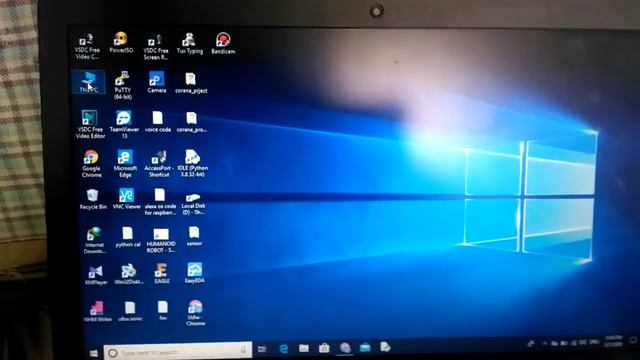Open the HUMANOID ROBOT shortcut
640x360 pixels.
click(x=161, y=240)
